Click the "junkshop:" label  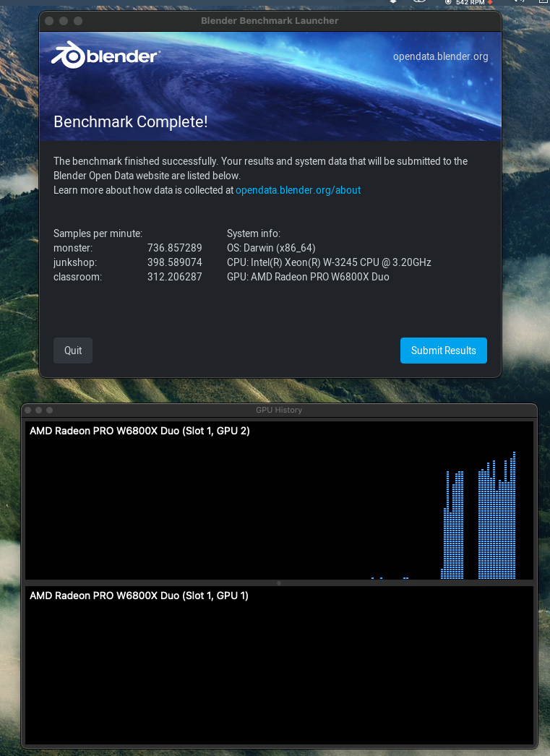coord(75,262)
